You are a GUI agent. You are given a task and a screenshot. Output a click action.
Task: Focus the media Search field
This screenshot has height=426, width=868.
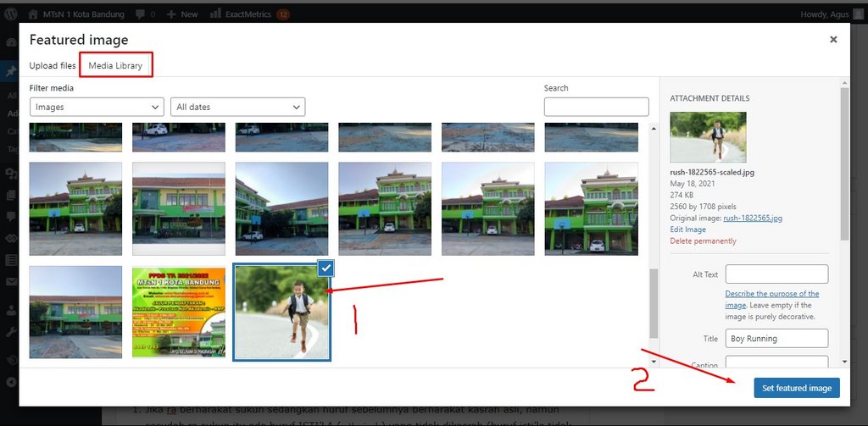pyautogui.click(x=596, y=107)
